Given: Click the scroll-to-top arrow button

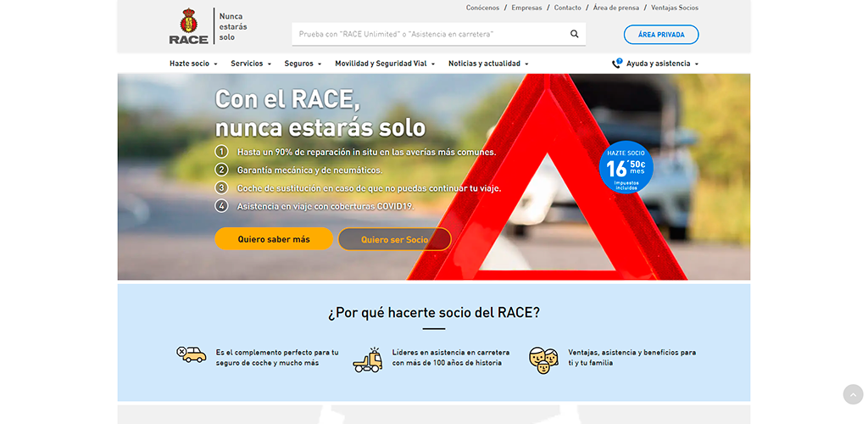Looking at the screenshot, I should pos(853,394).
